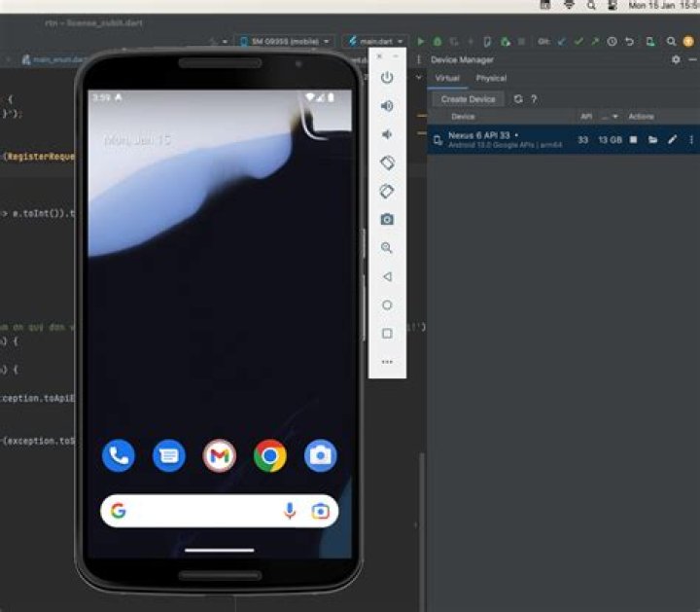This screenshot has height=612, width=700.
Task: Click the emulator Home circle button
Action: point(387,306)
